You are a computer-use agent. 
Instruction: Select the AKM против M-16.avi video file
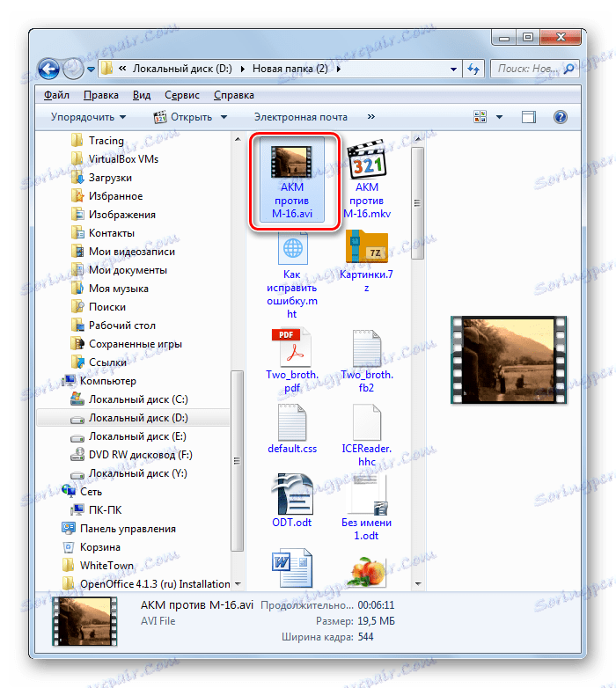click(292, 180)
